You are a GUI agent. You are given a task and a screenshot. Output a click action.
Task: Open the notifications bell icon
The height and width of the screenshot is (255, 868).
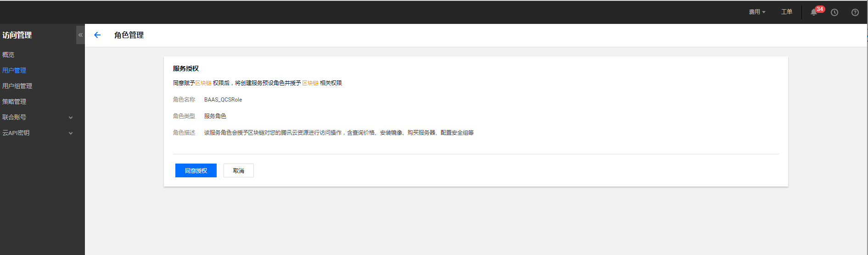point(814,12)
